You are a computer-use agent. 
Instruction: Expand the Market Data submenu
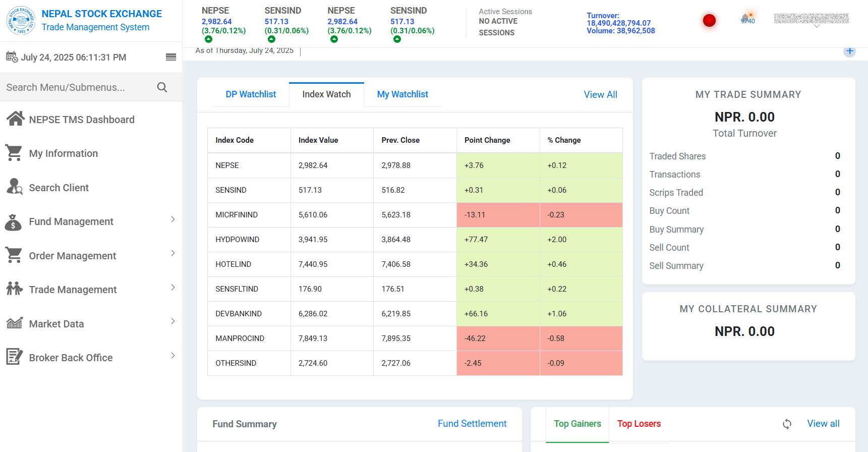[x=173, y=321]
